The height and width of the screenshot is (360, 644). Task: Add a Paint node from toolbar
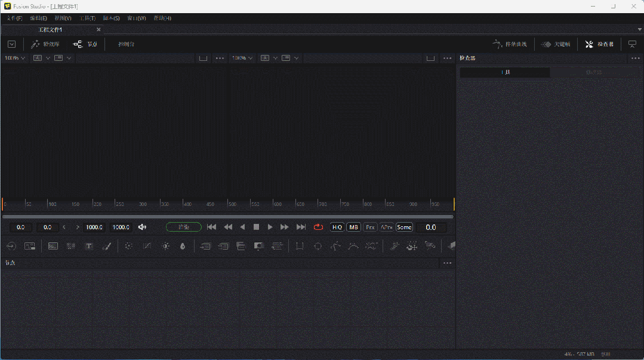107,246
